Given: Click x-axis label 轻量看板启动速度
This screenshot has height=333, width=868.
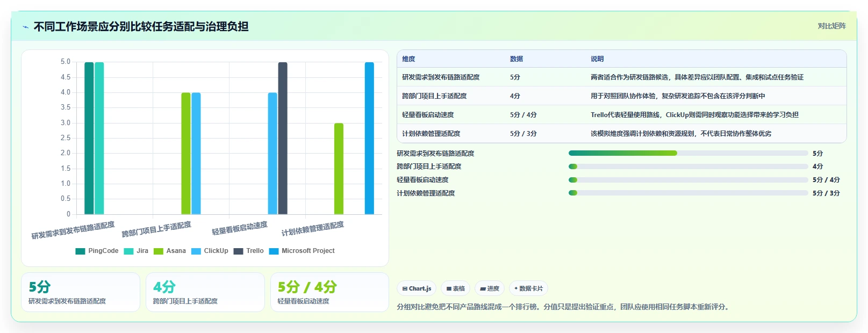Looking at the screenshot, I should pyautogui.click(x=240, y=228).
